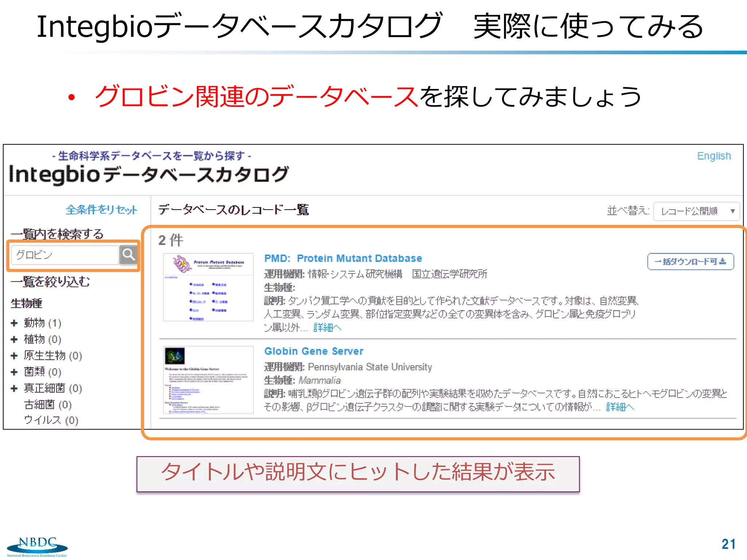
Task: Click the magnifier search button
Action: click(x=128, y=254)
